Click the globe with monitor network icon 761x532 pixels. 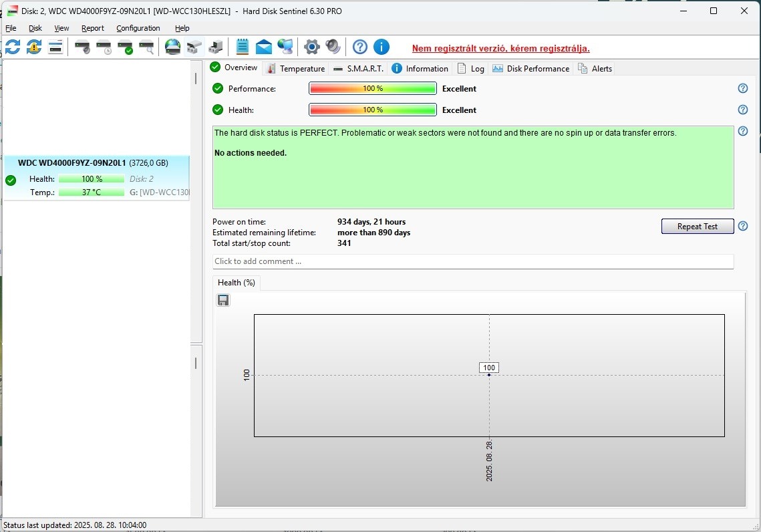(x=285, y=47)
